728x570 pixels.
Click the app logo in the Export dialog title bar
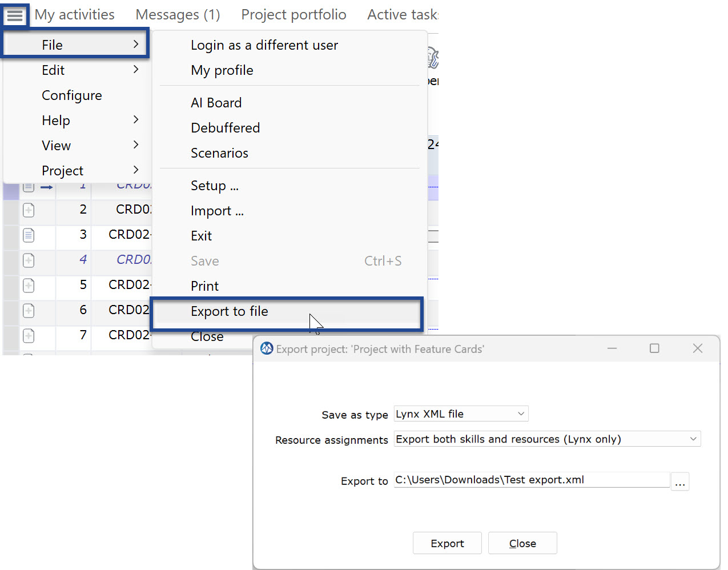coord(266,348)
